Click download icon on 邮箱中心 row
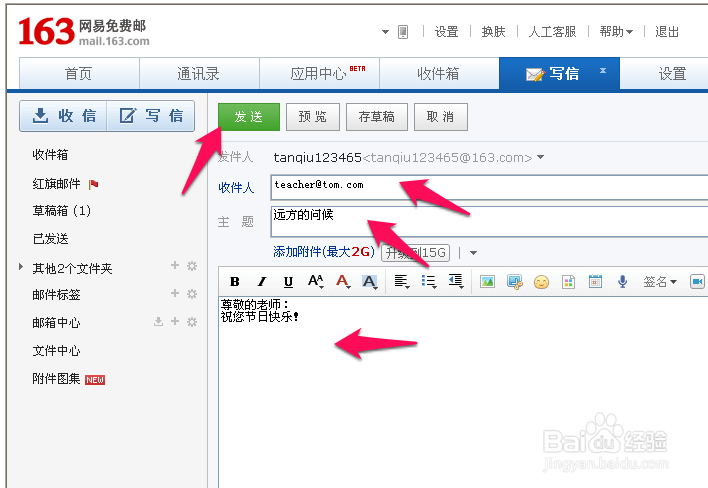708x488 pixels. pos(158,321)
